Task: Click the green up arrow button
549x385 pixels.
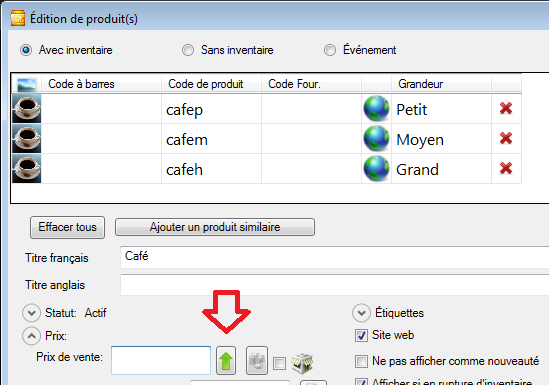Action: coord(226,360)
